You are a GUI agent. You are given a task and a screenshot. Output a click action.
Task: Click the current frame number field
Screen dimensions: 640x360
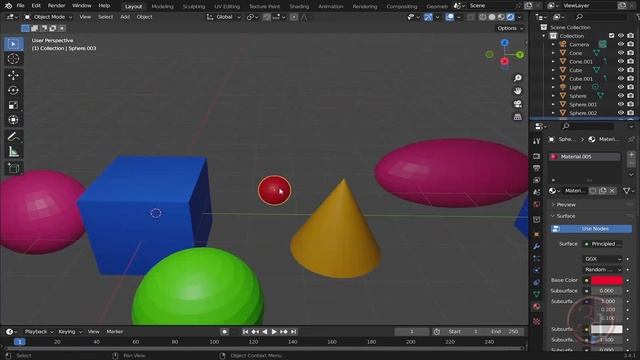(x=412, y=332)
